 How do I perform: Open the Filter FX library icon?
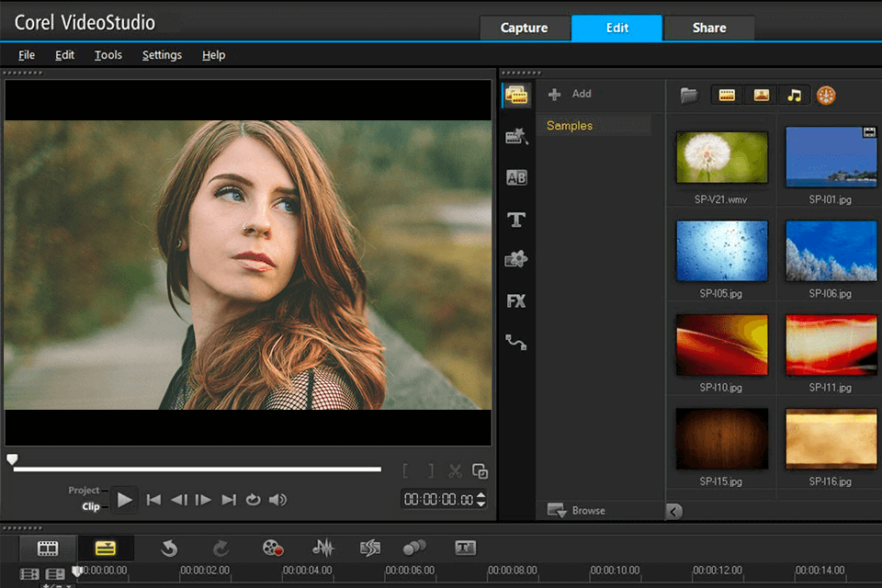(515, 301)
